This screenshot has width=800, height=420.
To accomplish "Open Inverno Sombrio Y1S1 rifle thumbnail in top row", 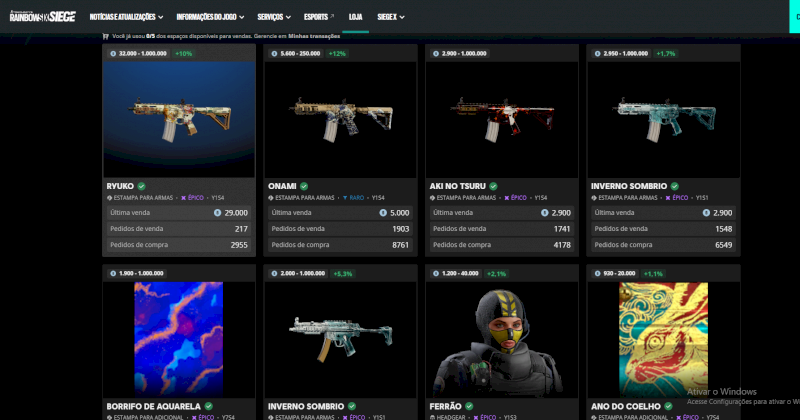I will point(663,119).
